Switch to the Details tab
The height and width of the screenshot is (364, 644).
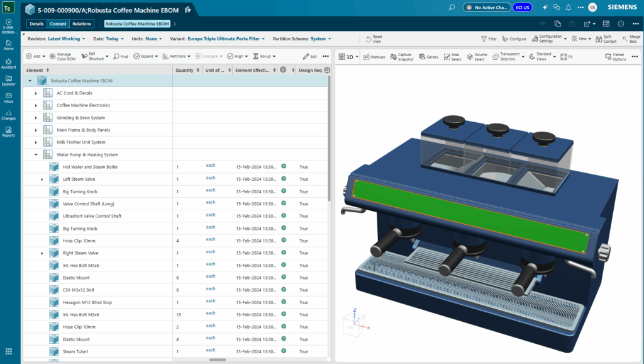(x=36, y=24)
